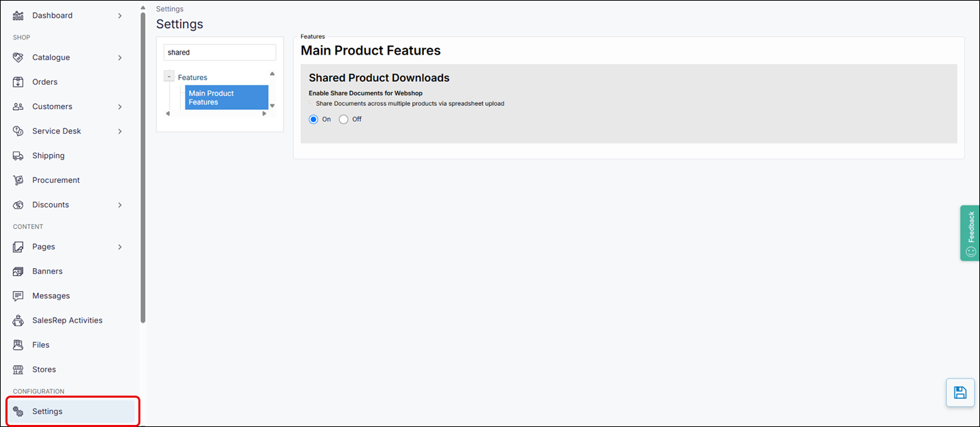The image size is (980, 427).
Task: Go to Files under Content
Action: pyautogui.click(x=41, y=344)
